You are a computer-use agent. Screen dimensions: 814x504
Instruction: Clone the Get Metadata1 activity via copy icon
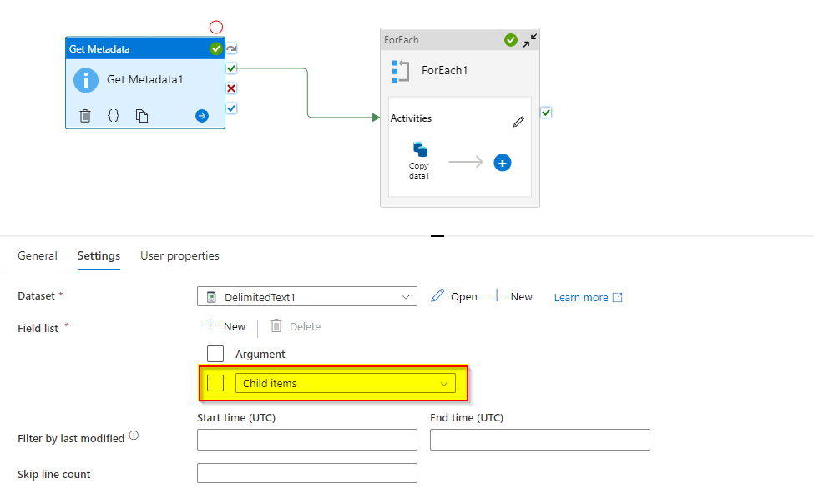coord(142,116)
